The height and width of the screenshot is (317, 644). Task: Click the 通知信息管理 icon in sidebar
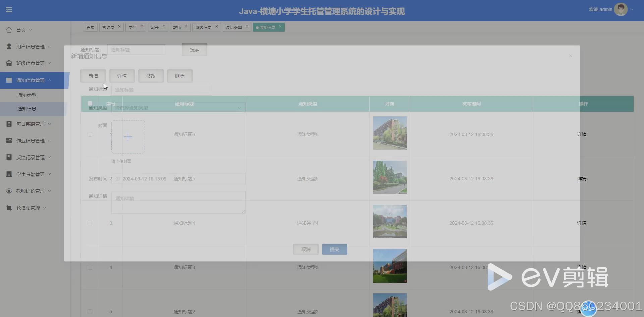coord(9,80)
